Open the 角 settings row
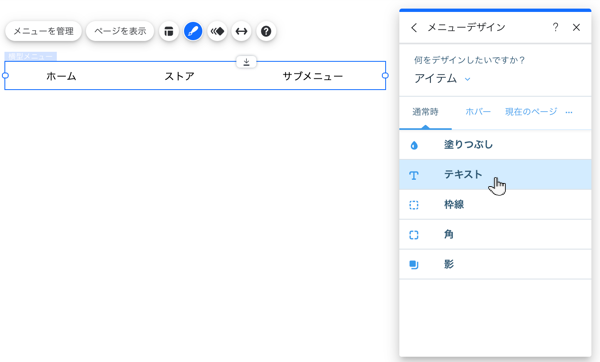600x362 pixels. [495, 234]
